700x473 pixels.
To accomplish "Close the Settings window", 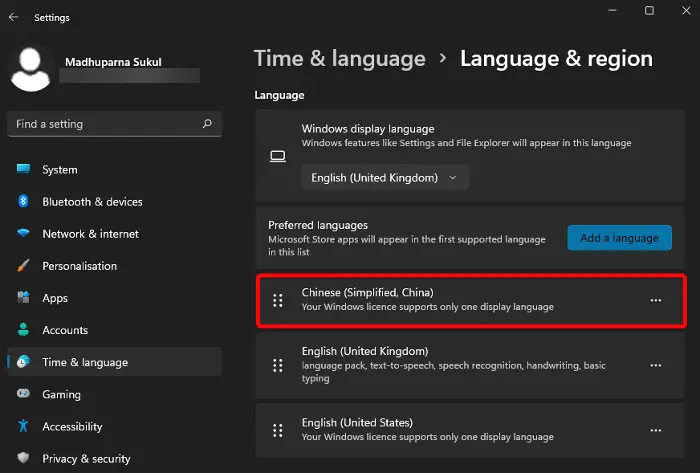I will [686, 10].
